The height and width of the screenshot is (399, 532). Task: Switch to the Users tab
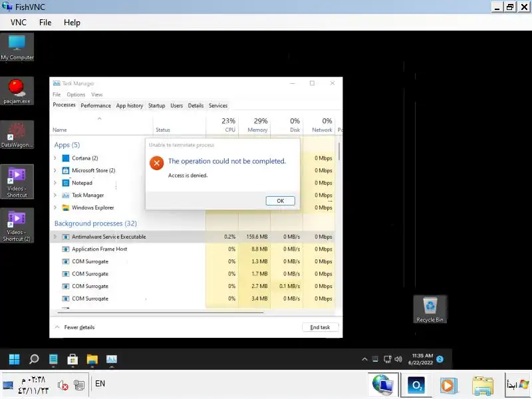click(176, 106)
